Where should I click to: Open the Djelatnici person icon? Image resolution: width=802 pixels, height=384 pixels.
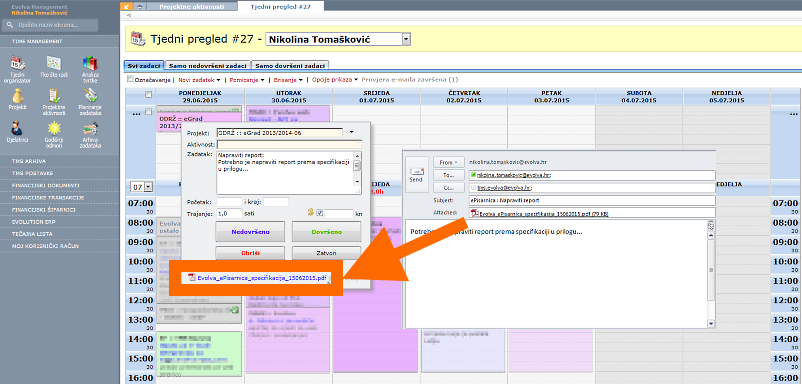point(17,128)
